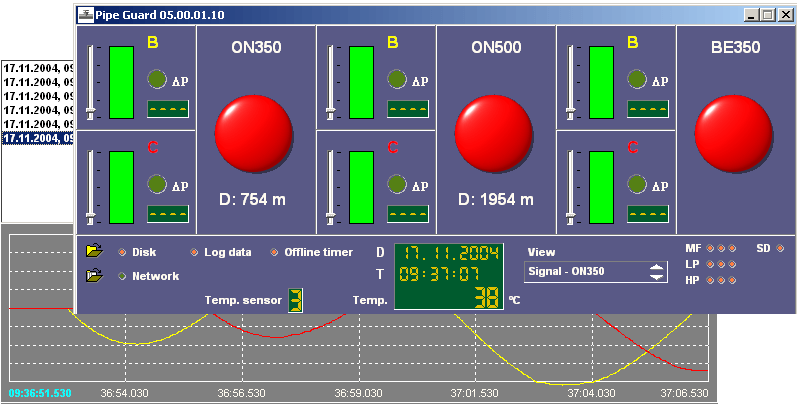Click the ON350 station heading

pos(256,47)
